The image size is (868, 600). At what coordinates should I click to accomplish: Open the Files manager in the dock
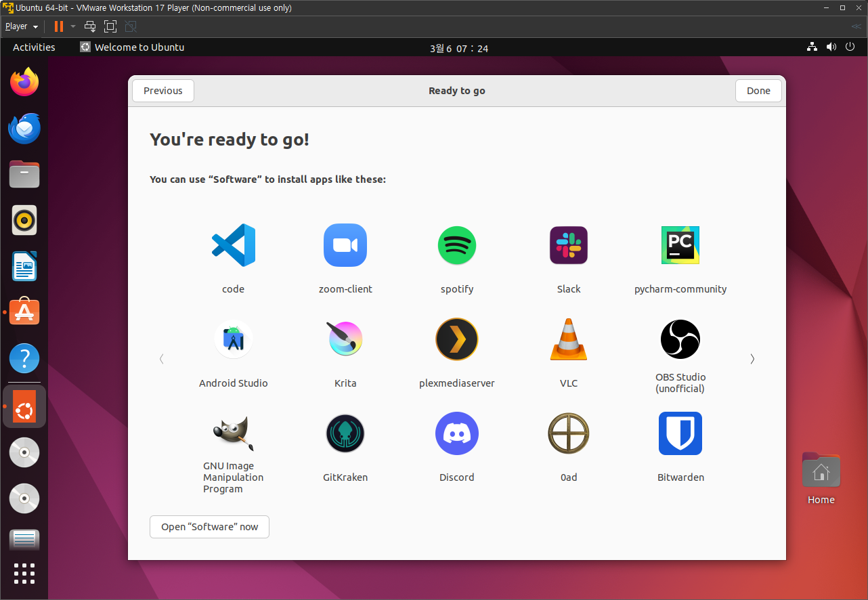24,174
